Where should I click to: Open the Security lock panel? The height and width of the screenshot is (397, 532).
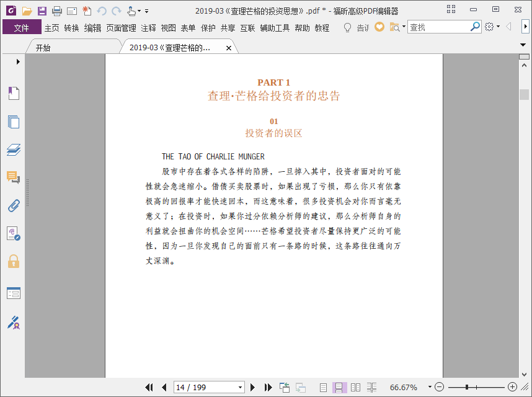click(x=14, y=262)
